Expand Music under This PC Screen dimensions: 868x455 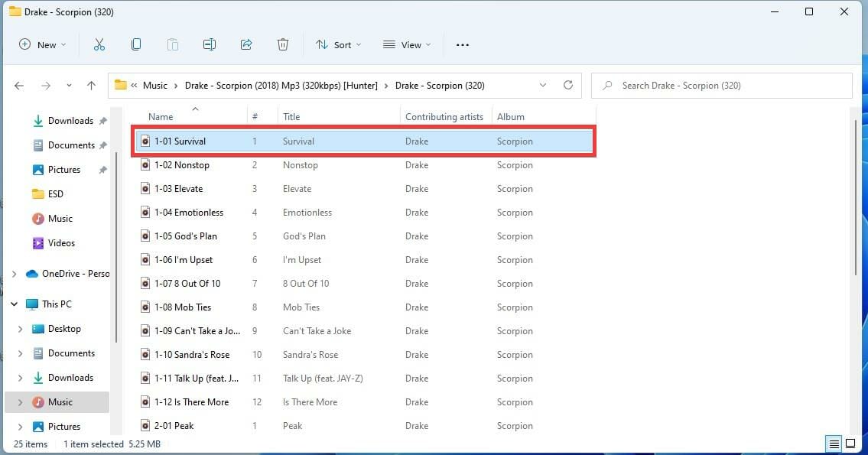pyautogui.click(x=21, y=402)
